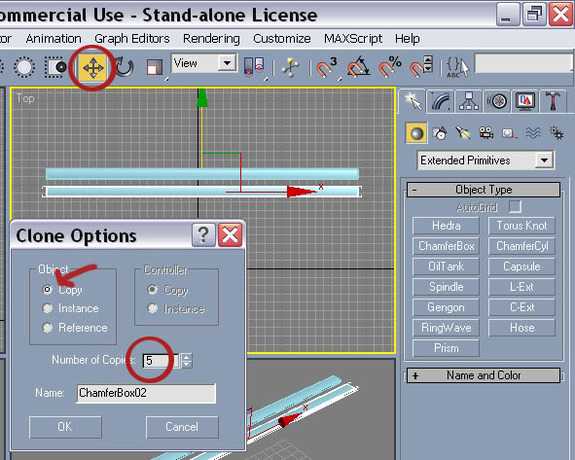Open the Extended Primitives dropdown
The width and height of the screenshot is (575, 460).
coord(486,160)
